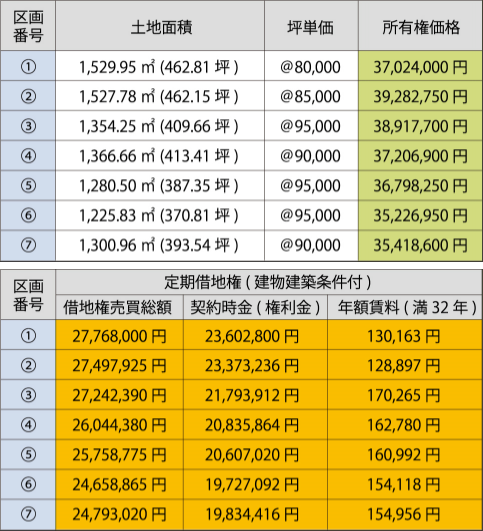This screenshot has height=531, width=483.
Task: Click the @85,000 unit price cell
Action: [311, 96]
